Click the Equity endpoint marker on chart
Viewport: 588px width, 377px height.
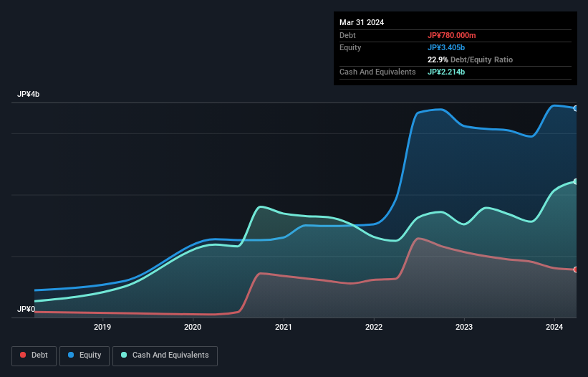click(x=576, y=108)
